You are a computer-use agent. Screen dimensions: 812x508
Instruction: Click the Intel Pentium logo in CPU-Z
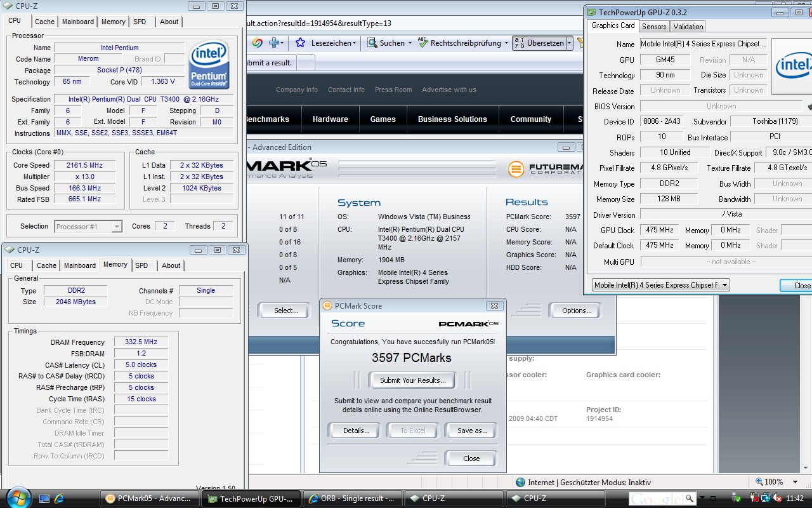click(x=209, y=65)
